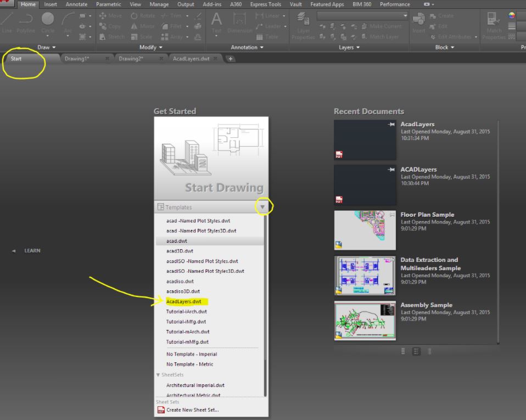Click Create New Sheet Set link
Viewport: 526px width, 420px height.
click(x=192, y=410)
